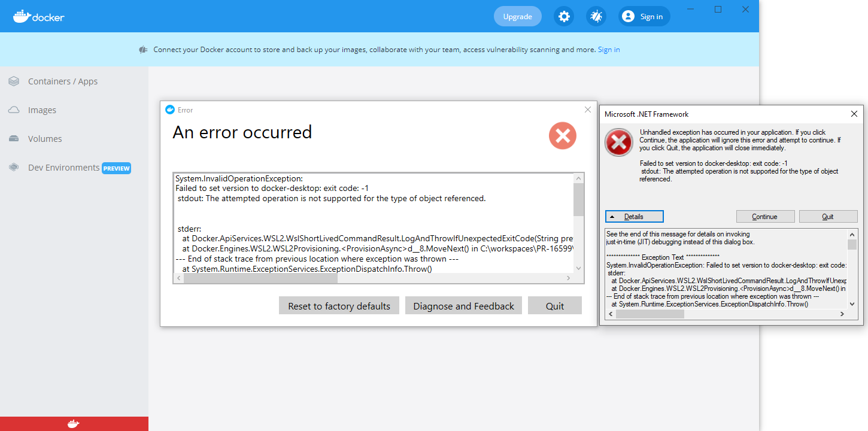Close the Docker Error dialog
This screenshot has height=431, width=868.
tap(588, 110)
